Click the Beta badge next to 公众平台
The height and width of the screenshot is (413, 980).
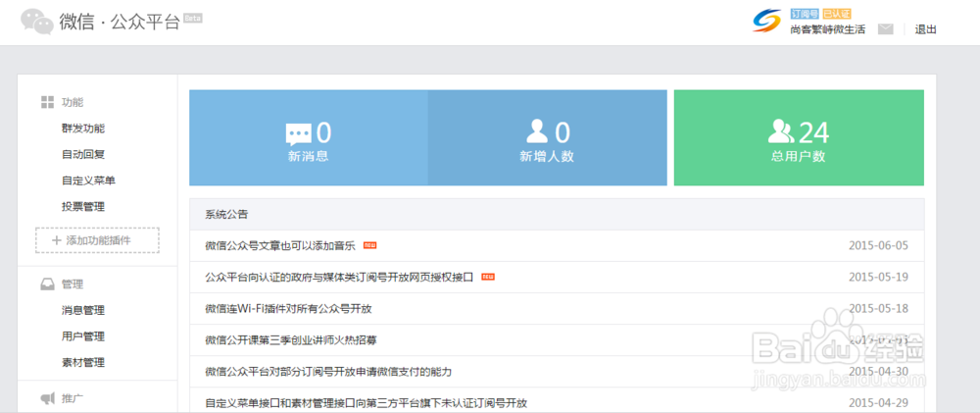pos(193,19)
